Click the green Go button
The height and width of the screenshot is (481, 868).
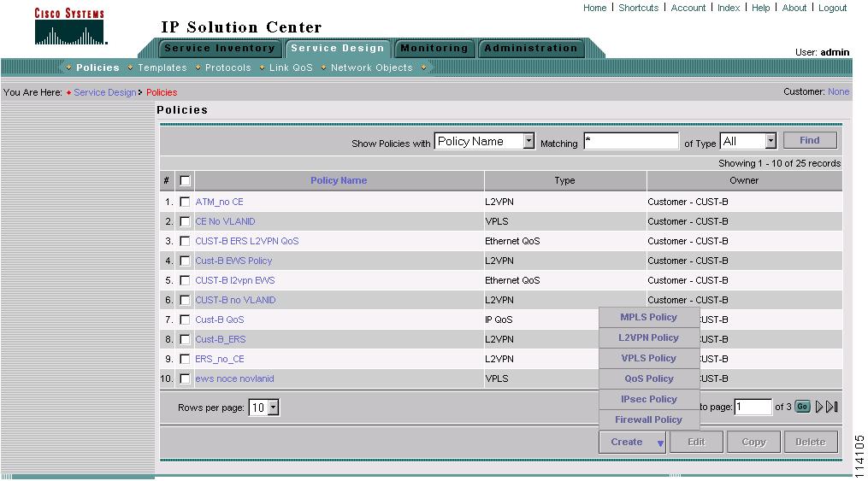click(802, 407)
